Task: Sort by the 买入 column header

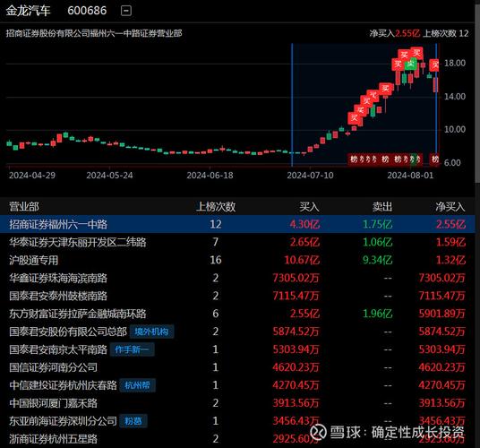Action: (x=310, y=207)
